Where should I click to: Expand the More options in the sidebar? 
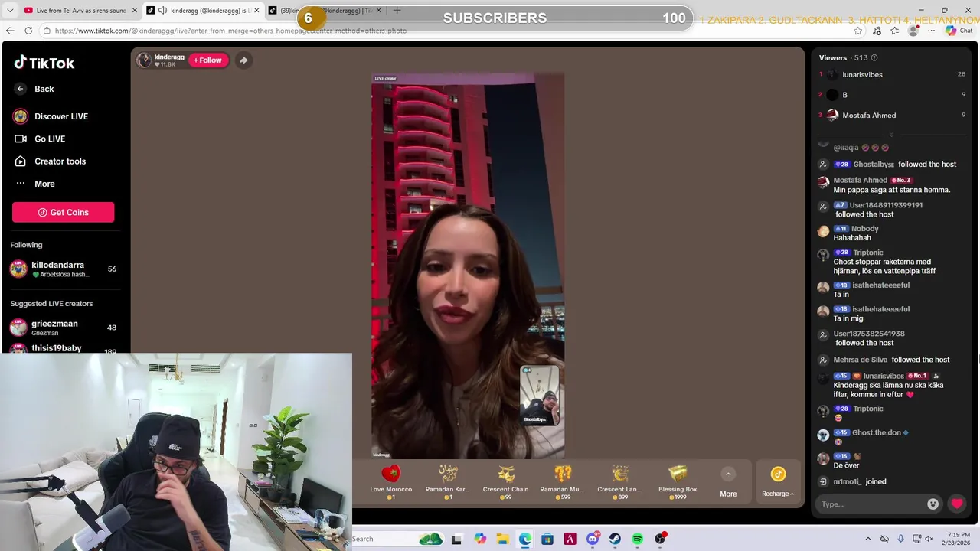tap(35, 184)
